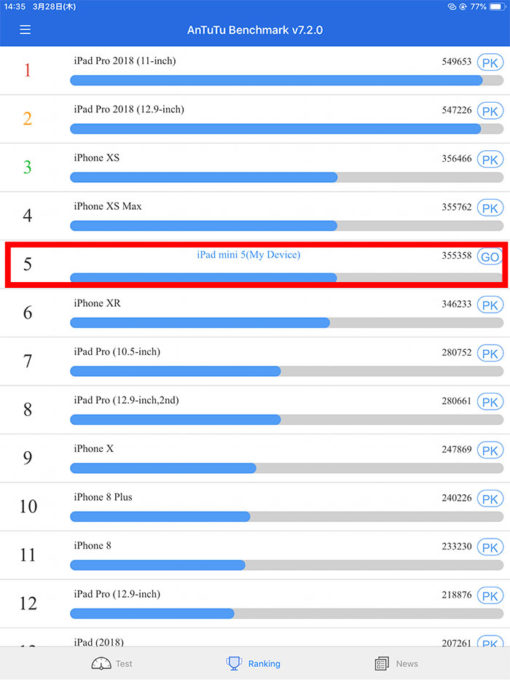
Task: Tap PK icon beside iPhone XR
Action: [490, 305]
